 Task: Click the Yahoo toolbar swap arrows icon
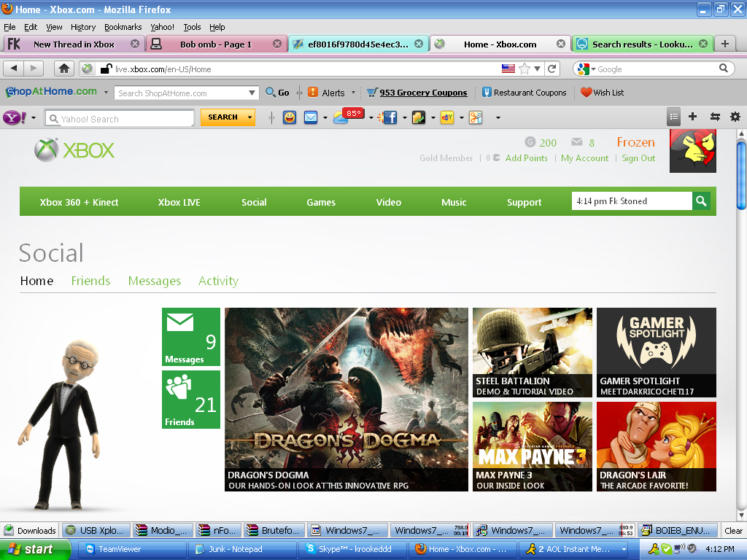click(715, 117)
